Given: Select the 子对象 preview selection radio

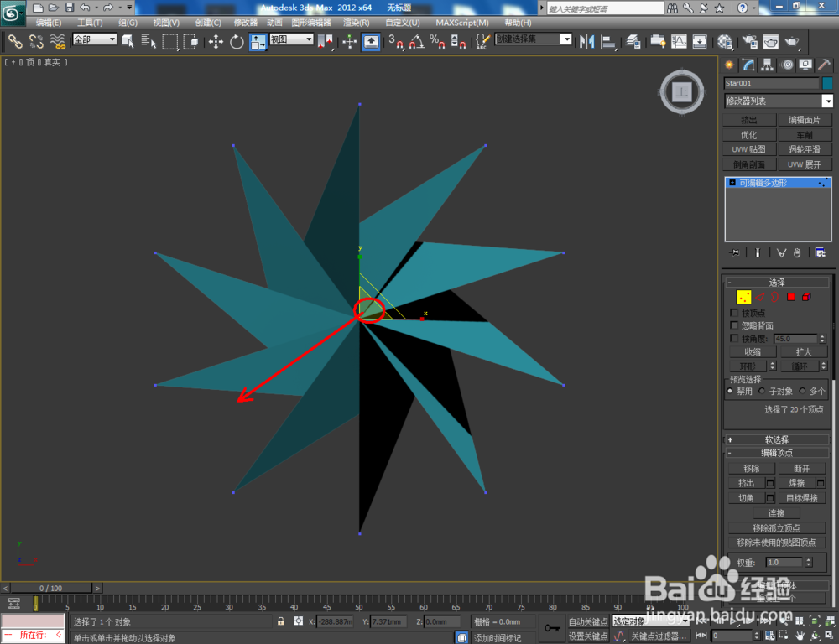Looking at the screenshot, I should coord(762,391).
